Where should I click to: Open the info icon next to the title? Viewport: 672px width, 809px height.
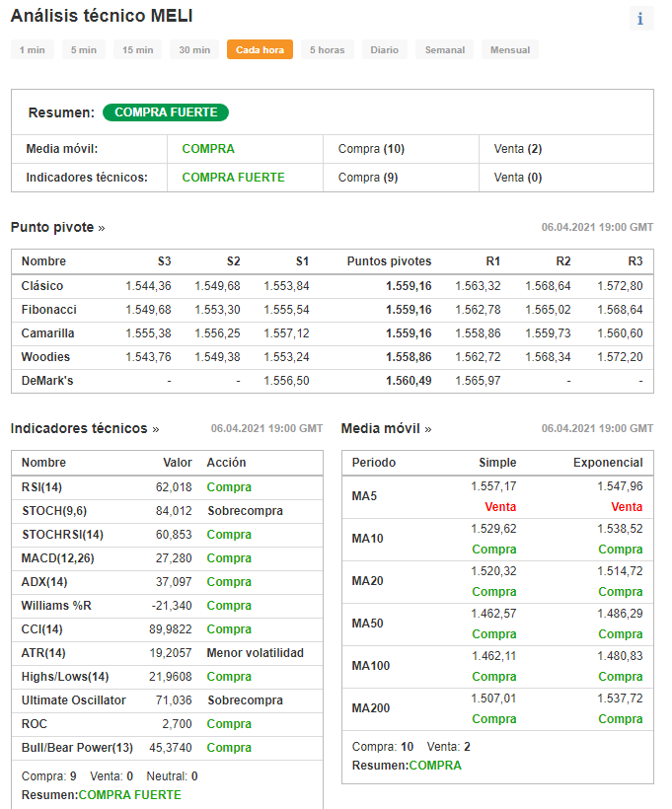pyautogui.click(x=641, y=19)
